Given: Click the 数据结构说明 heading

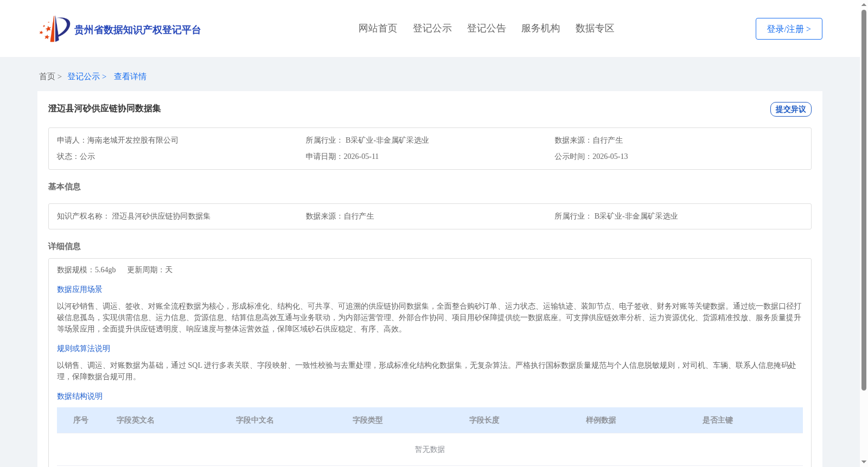Looking at the screenshot, I should 80,396.
